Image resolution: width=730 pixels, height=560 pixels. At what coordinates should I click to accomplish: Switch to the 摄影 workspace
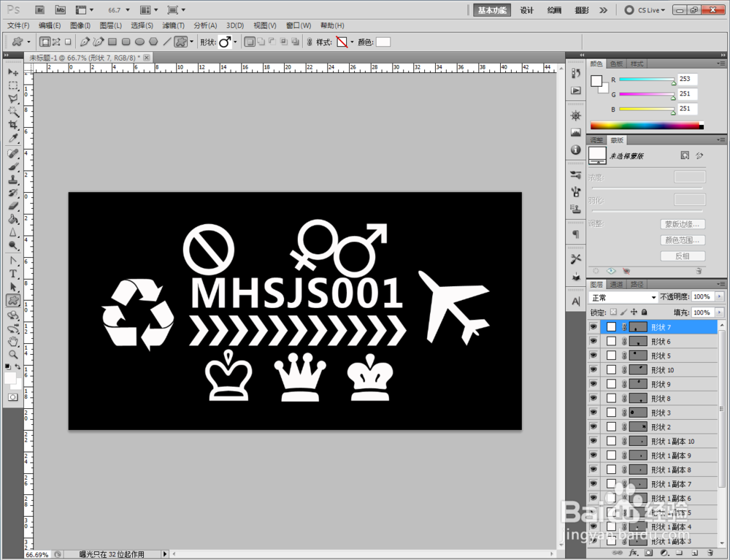pyautogui.click(x=582, y=9)
